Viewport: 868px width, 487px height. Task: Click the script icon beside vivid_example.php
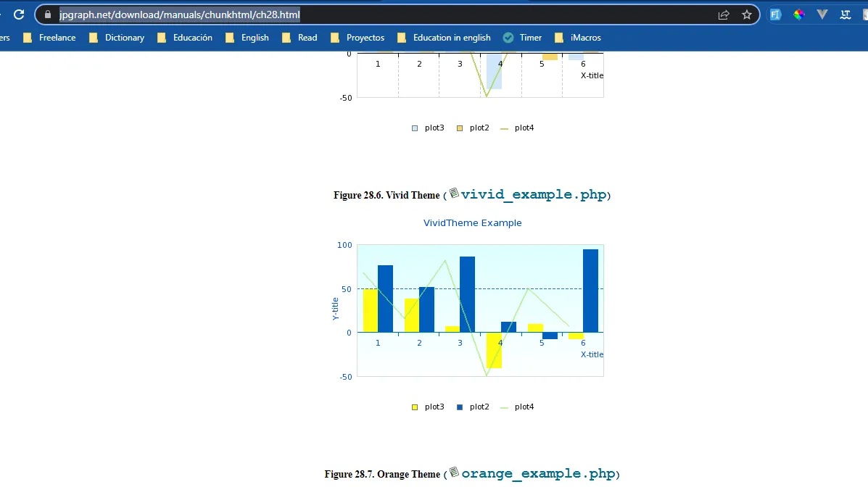(454, 193)
